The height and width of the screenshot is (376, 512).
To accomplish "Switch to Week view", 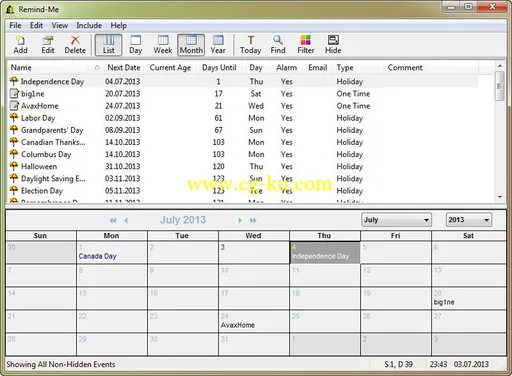I will pos(163,45).
